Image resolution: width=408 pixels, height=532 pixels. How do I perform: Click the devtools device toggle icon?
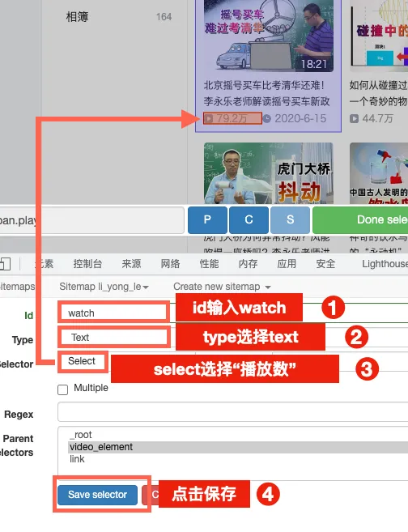click(5, 264)
